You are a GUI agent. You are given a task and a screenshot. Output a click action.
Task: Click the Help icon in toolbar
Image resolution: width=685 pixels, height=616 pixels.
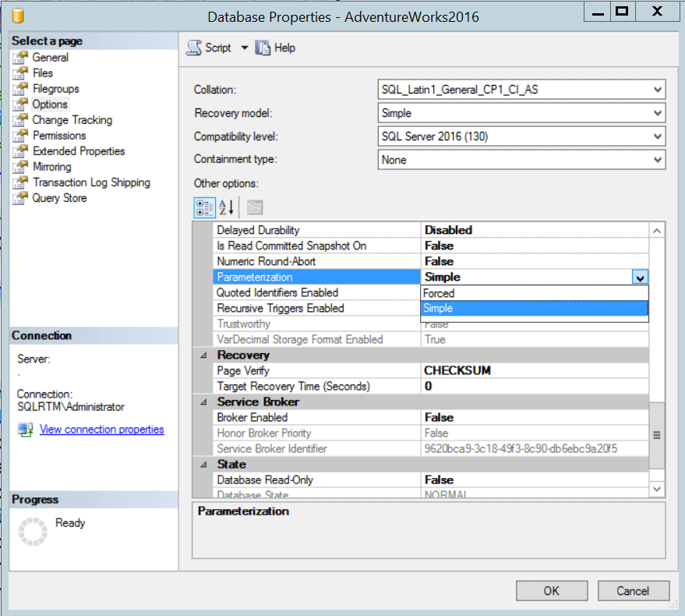[263, 48]
